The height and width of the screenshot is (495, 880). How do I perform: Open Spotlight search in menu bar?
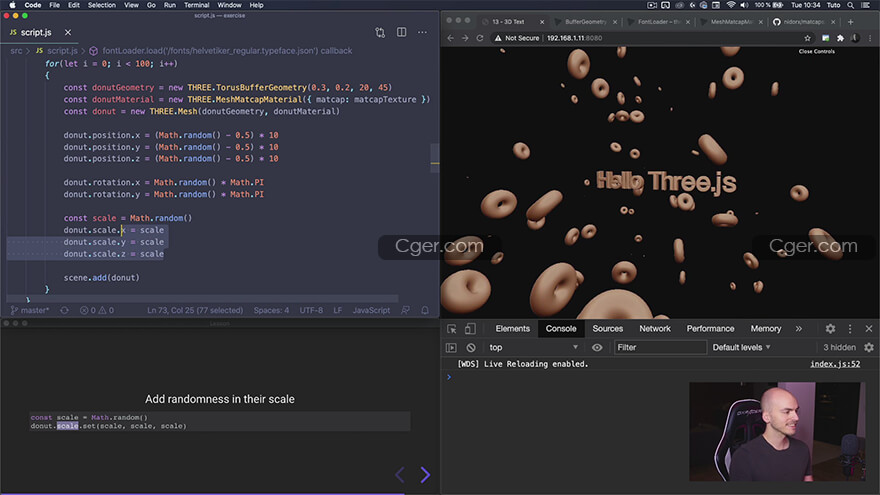(x=851, y=5)
